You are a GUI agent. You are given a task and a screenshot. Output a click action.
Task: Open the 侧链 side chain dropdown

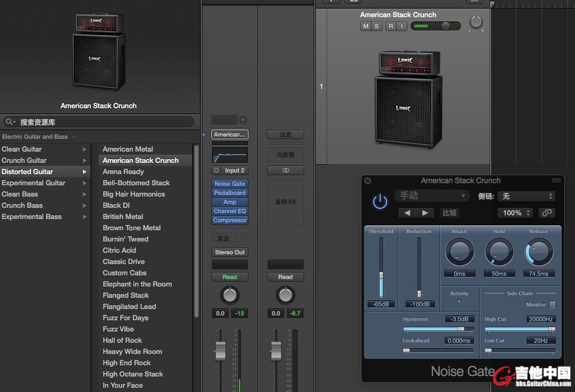click(x=526, y=196)
